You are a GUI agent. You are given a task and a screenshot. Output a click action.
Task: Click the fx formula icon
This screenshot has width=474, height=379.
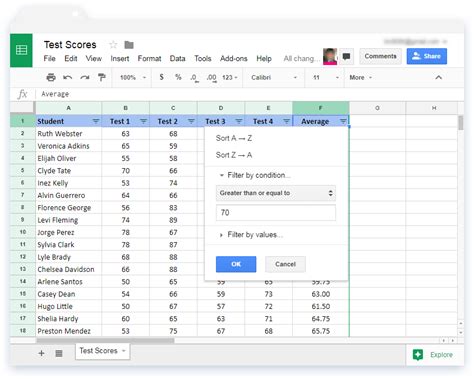[22, 94]
